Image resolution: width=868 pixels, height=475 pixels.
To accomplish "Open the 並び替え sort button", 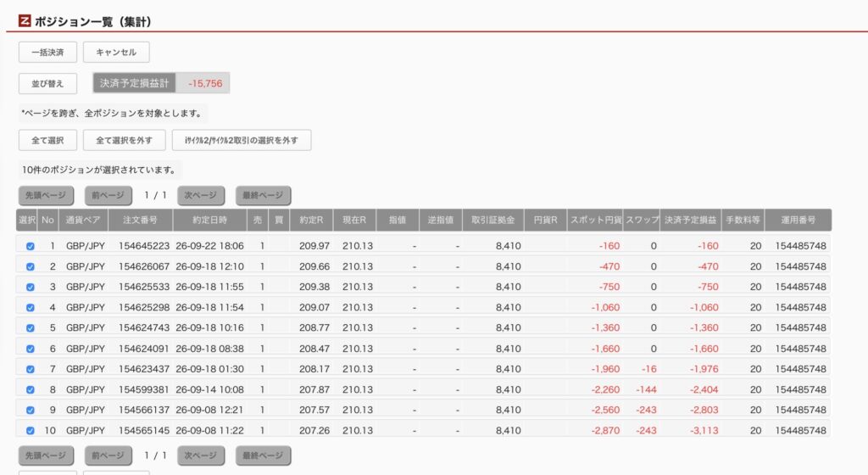I will tap(47, 84).
